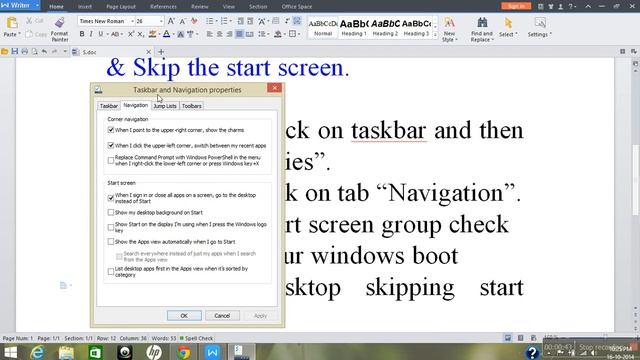
Task: Open the Writer application menu dropdown
Action: pyautogui.click(x=37, y=5)
